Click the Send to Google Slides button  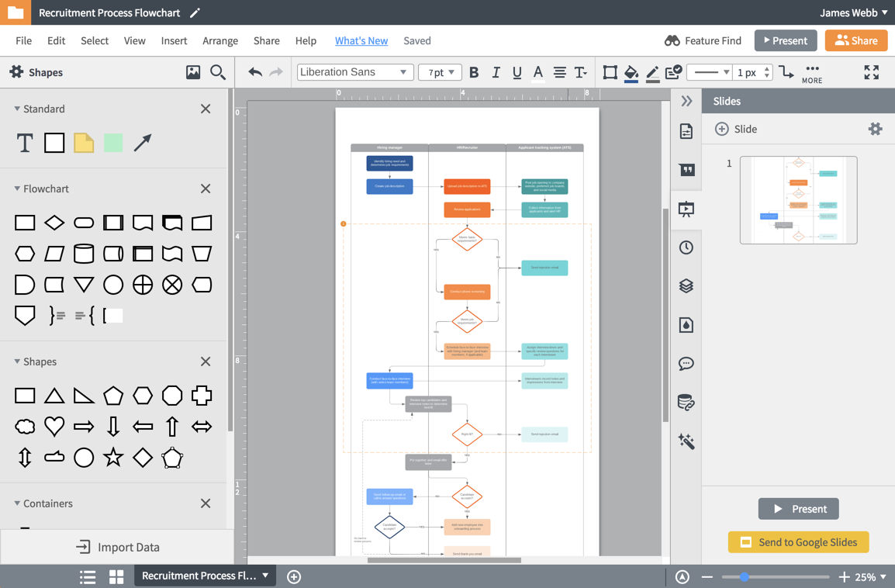click(x=798, y=542)
